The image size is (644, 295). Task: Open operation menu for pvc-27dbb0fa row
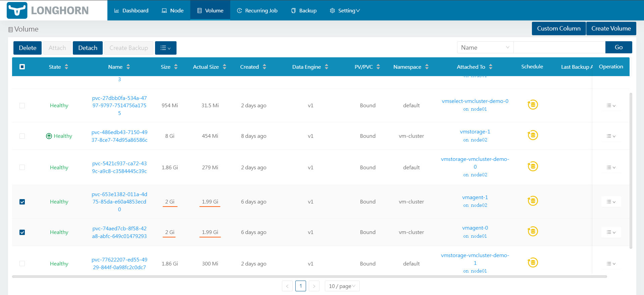[x=611, y=106]
